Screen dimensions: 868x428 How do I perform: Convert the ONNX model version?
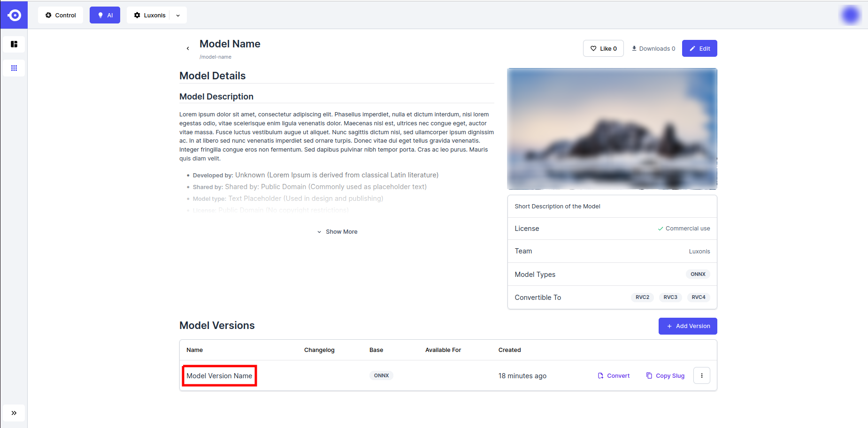614,376
